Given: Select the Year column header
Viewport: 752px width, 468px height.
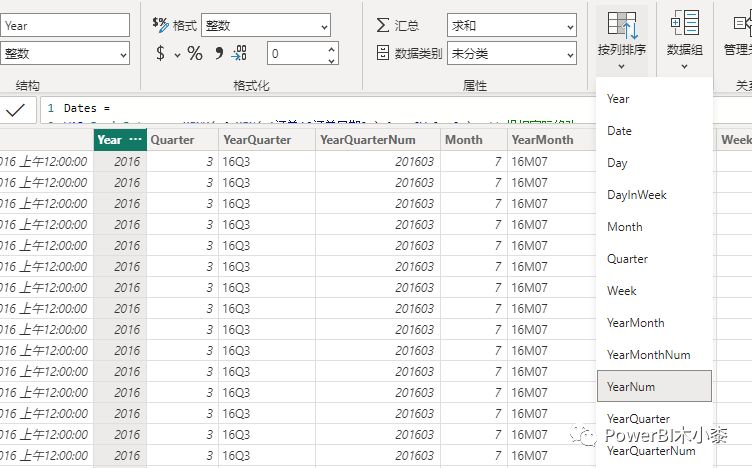Looking at the screenshot, I should click(x=120, y=140).
